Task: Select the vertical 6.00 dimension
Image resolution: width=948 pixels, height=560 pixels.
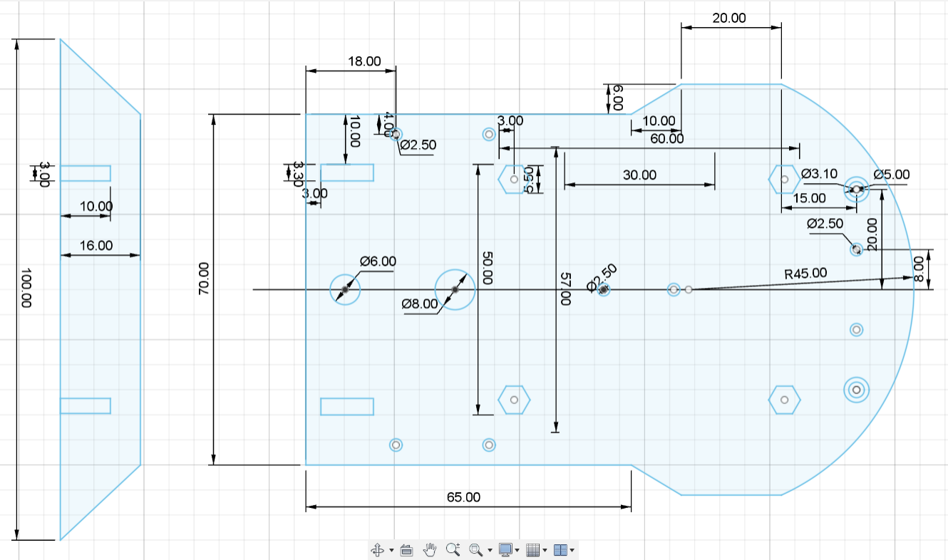Action: pyautogui.click(x=617, y=98)
